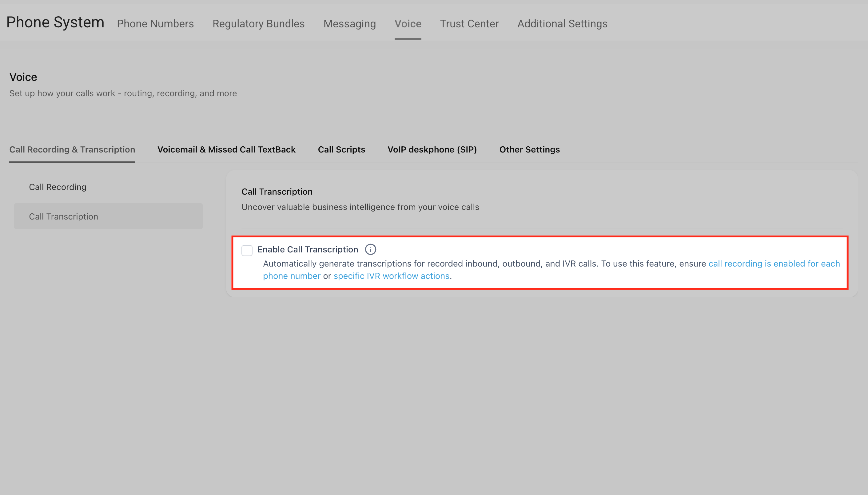Viewport: 868px width, 495px height.
Task: Click the phone number link text
Action: pyautogui.click(x=292, y=276)
